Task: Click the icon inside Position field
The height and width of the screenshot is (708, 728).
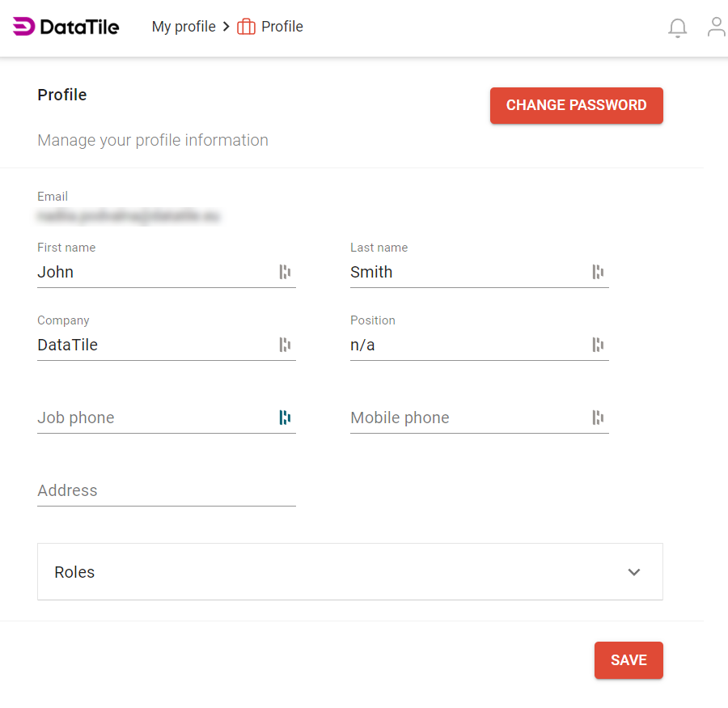Action: 598,345
